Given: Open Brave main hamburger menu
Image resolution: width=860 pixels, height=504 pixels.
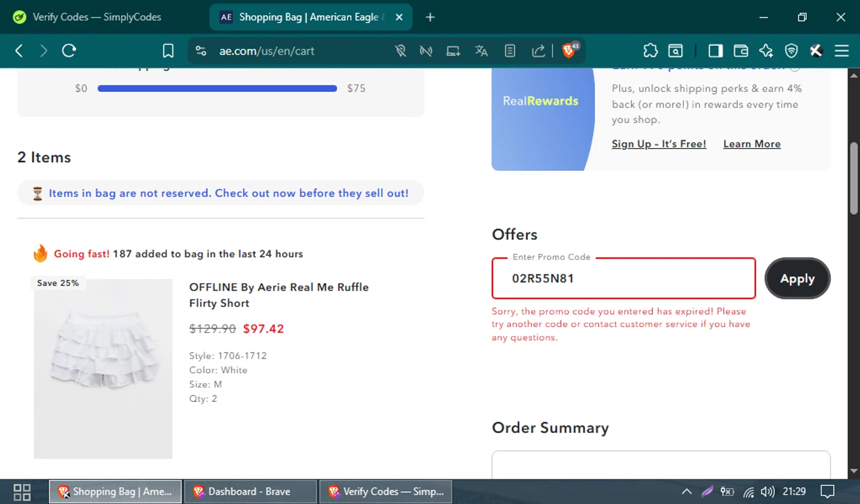Looking at the screenshot, I should coord(842,51).
